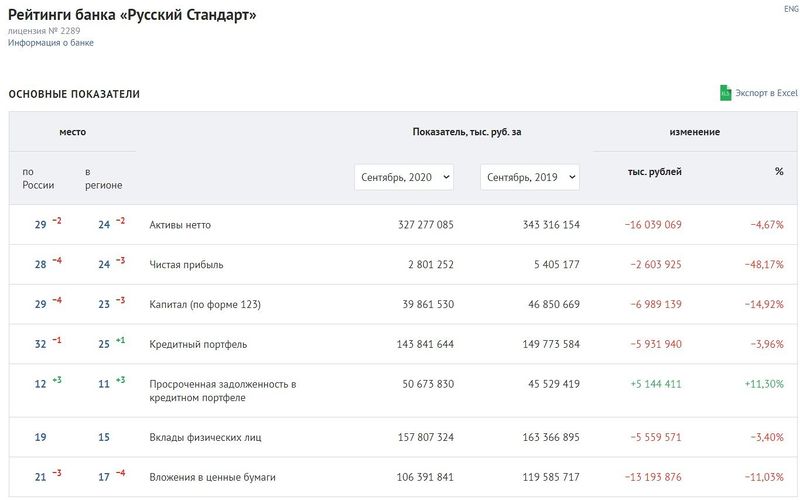The height and width of the screenshot is (500, 800).
Task: Open Информация о банке link
Action: coord(51,43)
